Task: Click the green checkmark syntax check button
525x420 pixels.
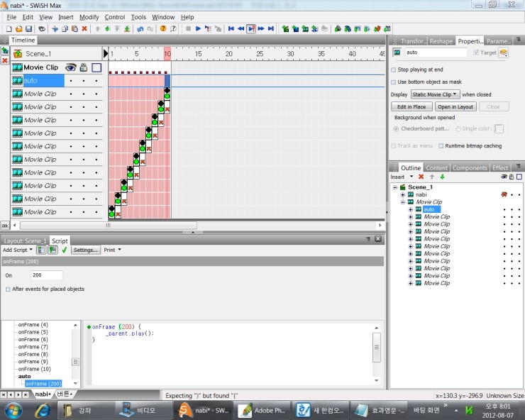Action: pyautogui.click(x=65, y=250)
